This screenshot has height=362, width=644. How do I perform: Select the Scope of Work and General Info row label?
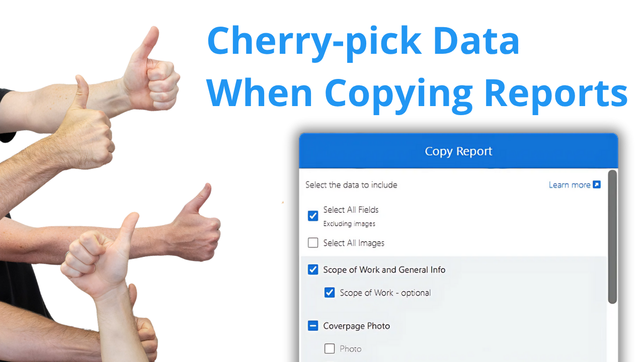(384, 270)
